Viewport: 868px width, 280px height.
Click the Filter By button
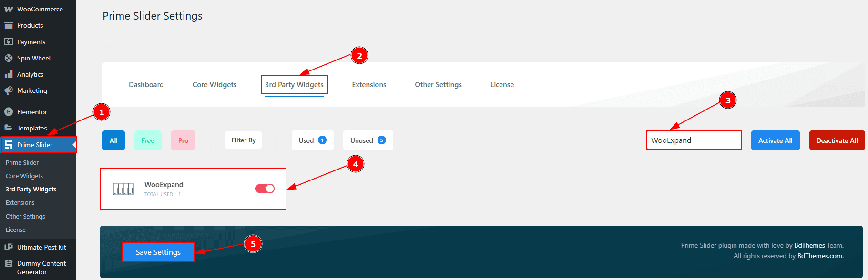click(x=244, y=140)
